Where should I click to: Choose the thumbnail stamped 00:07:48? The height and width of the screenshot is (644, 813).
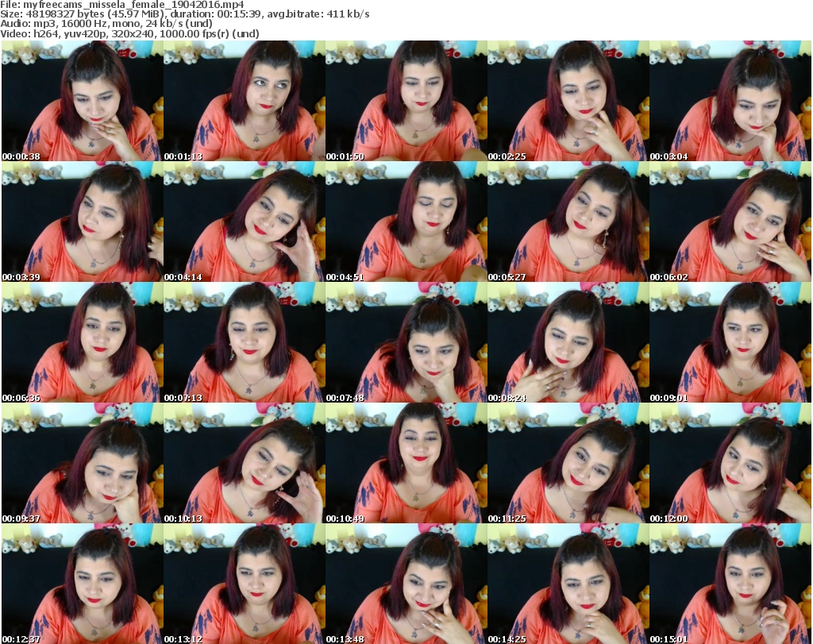tap(406, 343)
